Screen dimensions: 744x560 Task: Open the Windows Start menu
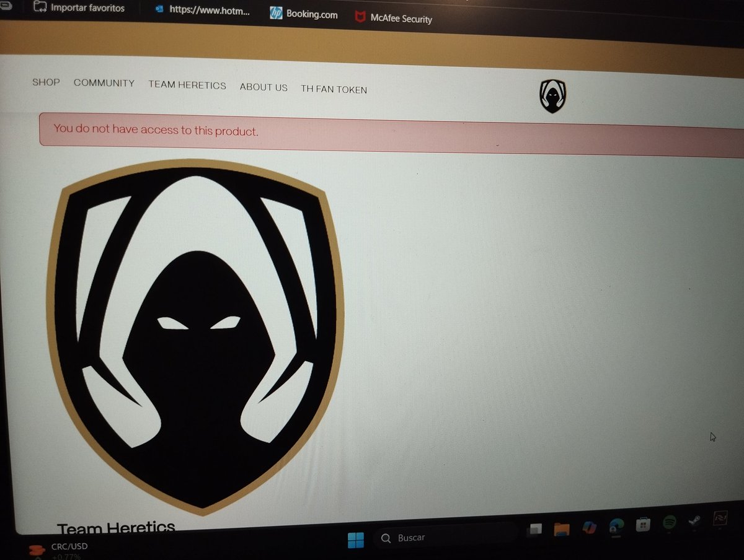point(355,538)
